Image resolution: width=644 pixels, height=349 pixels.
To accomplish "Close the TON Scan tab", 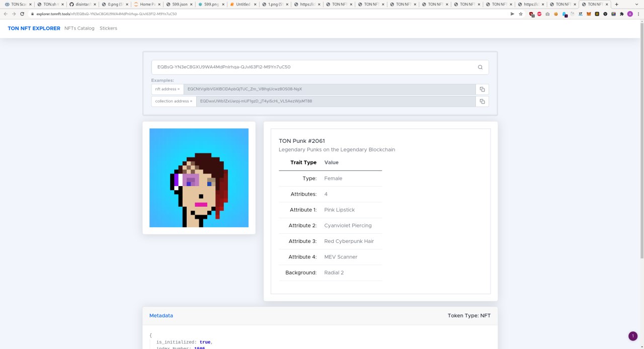I will [x=30, y=4].
